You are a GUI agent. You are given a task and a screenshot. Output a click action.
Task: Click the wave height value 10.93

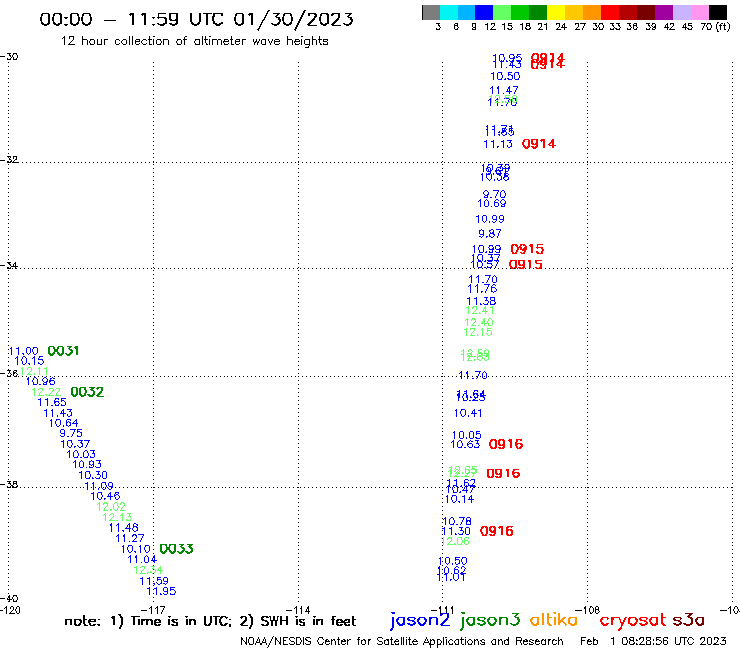[87, 464]
